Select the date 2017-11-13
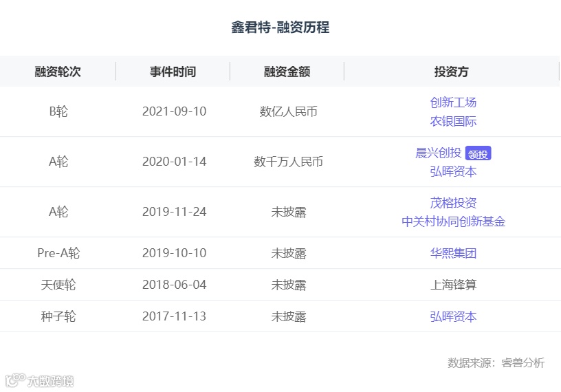This screenshot has width=561, height=392. 174,316
